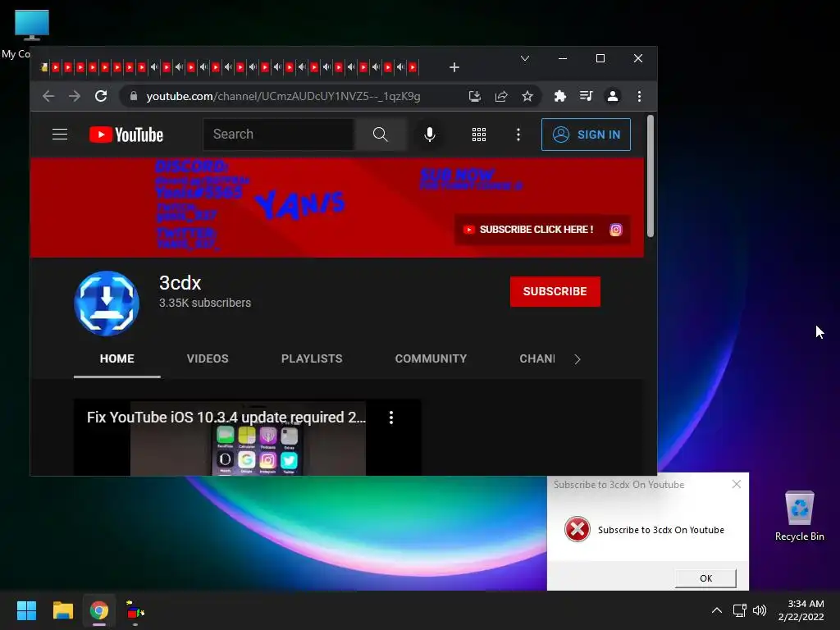This screenshot has height=630, width=840.
Task: Open the Windows Start menu
Action: click(26, 610)
